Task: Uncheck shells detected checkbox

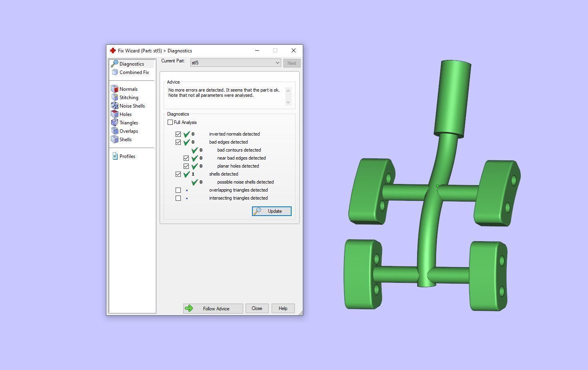Action: point(178,174)
